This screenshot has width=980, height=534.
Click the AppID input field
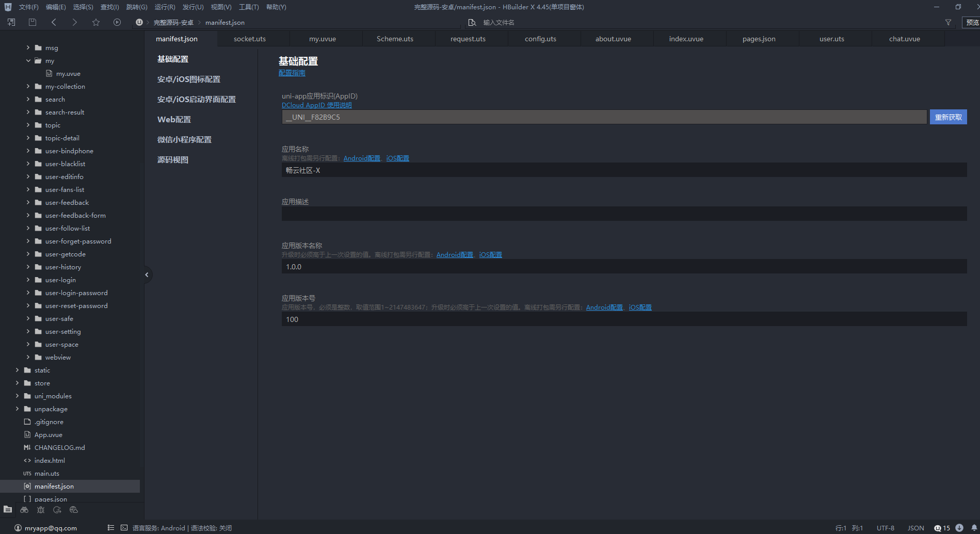604,117
